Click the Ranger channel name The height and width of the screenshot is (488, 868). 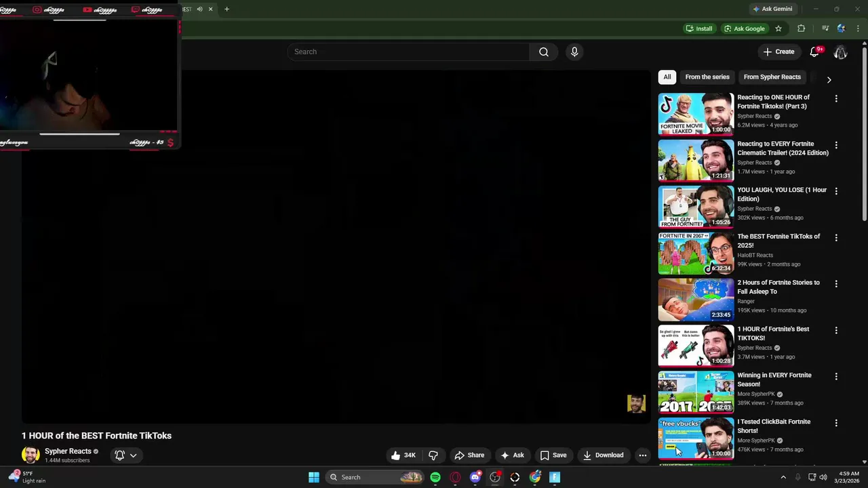click(x=746, y=302)
